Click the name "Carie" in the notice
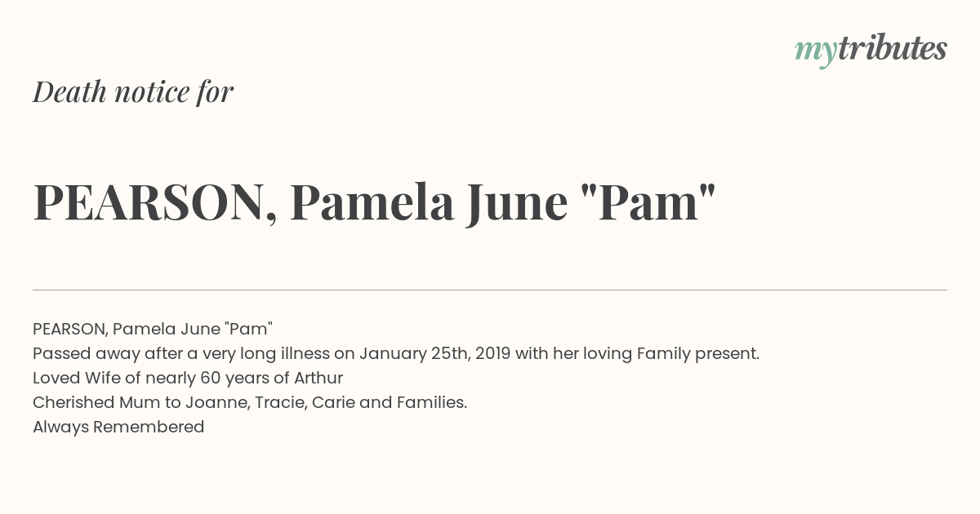Viewport: 980px width, 514px height. (336, 403)
